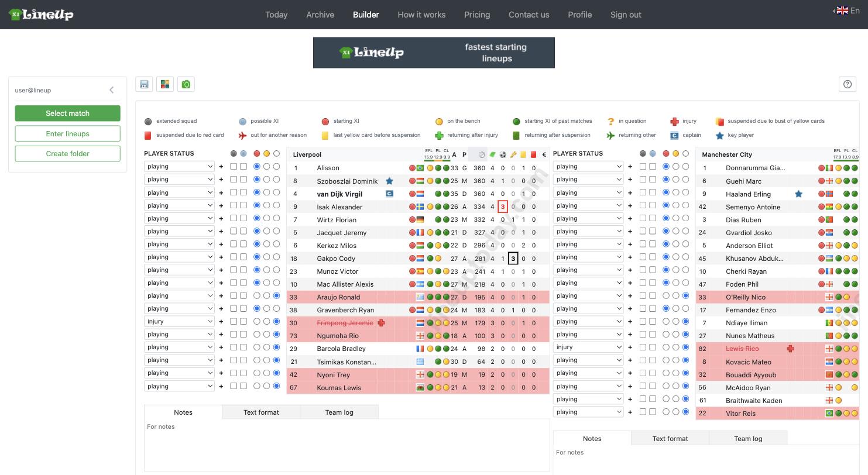The height and width of the screenshot is (475, 868).
Task: Open the injury status dropdown for Lewis Rico
Action: 588,347
